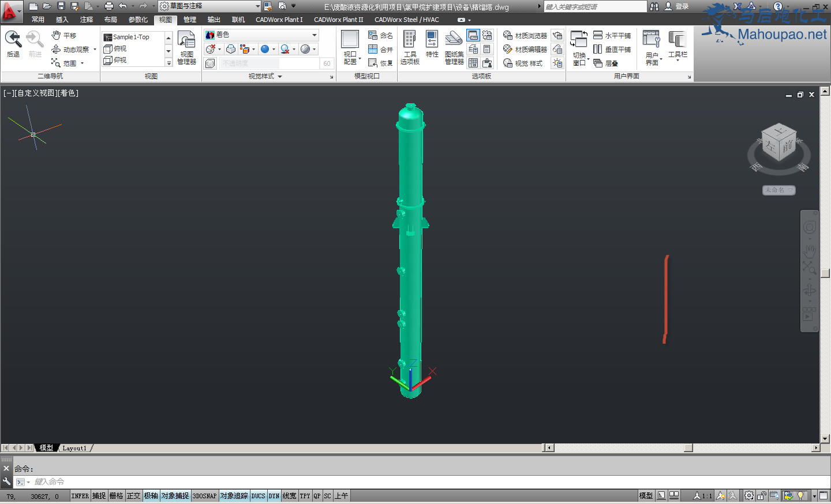Viewport: 831px width, 504px height.
Task: Click the Save icon in quick access toolbar
Action: click(x=61, y=6)
